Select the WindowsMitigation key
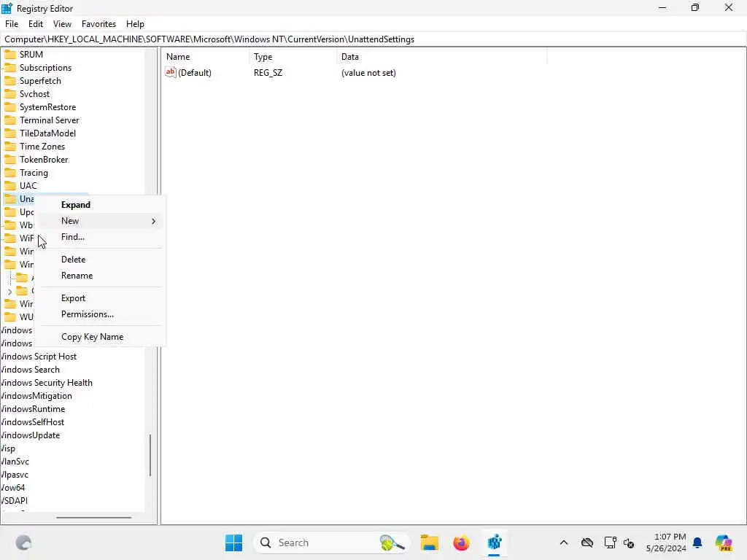 pyautogui.click(x=36, y=396)
